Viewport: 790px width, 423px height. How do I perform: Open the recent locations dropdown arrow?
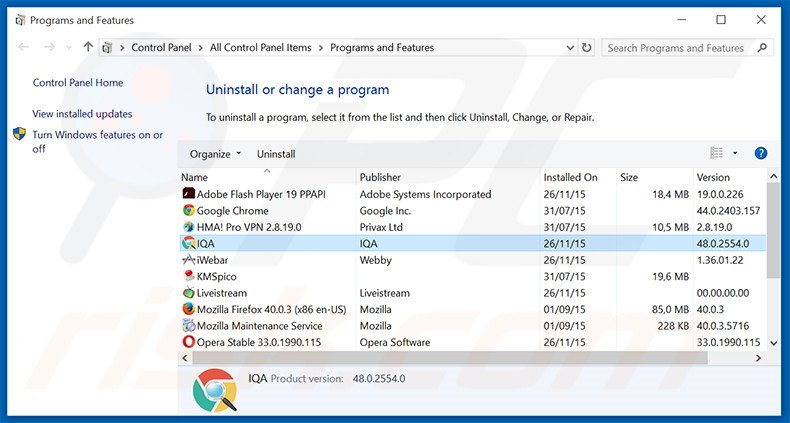tap(69, 48)
